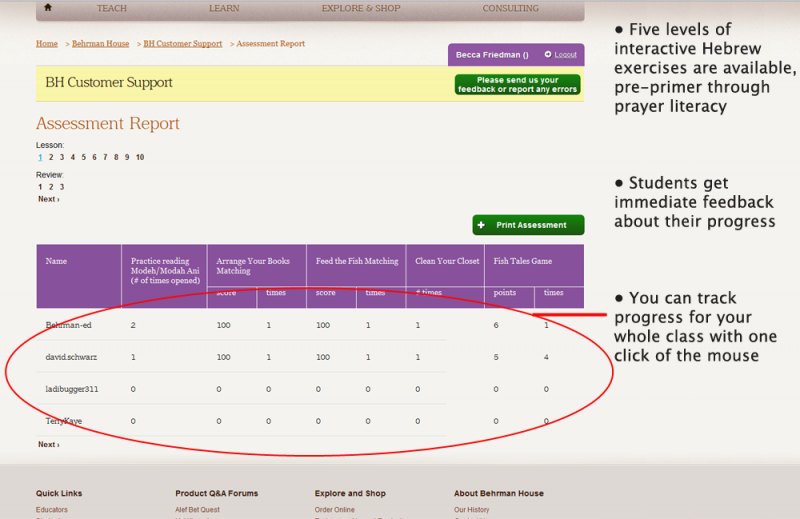Screen dimensions: 800x519
Task: Click the Product Q&A Forums footer heading
Action: [216, 493]
